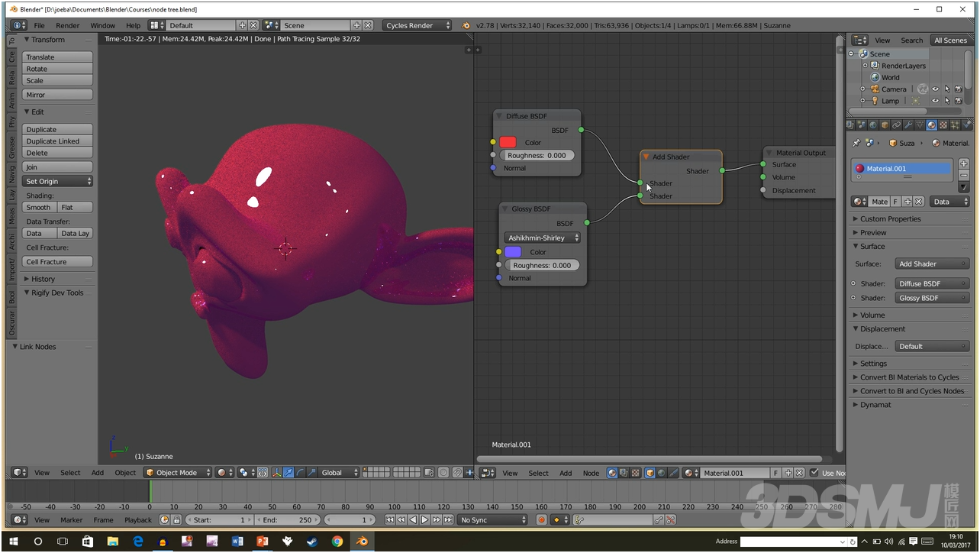Screen dimensions: 980x553
Task: Open the Set Origin dropdown
Action: [58, 181]
